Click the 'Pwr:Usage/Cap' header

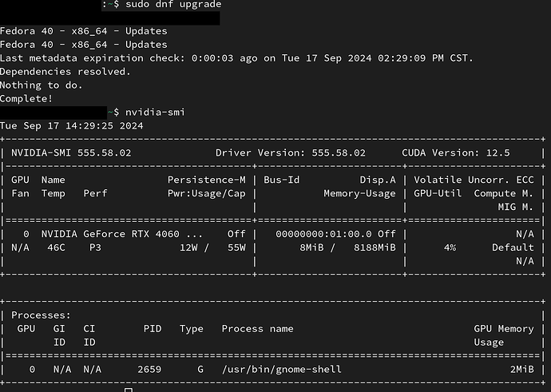[x=207, y=193]
